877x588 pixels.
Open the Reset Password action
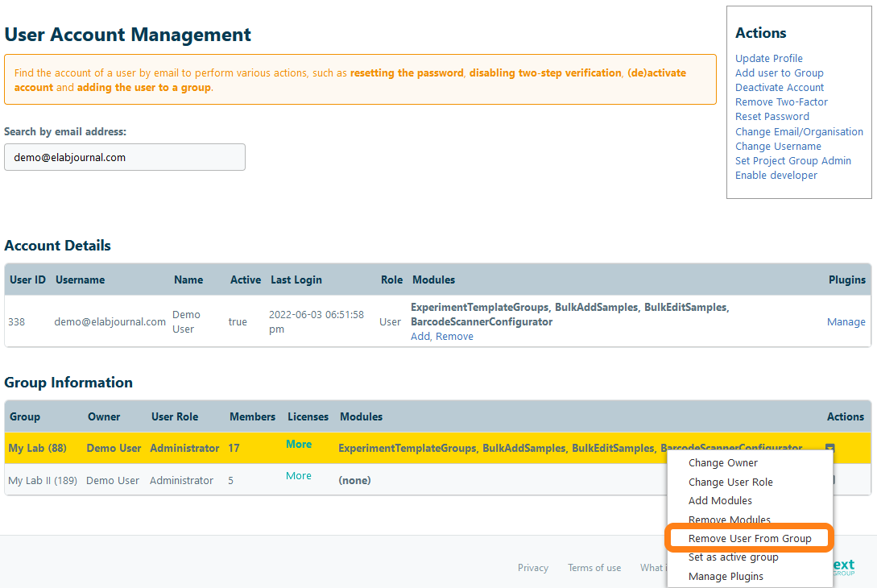click(772, 116)
